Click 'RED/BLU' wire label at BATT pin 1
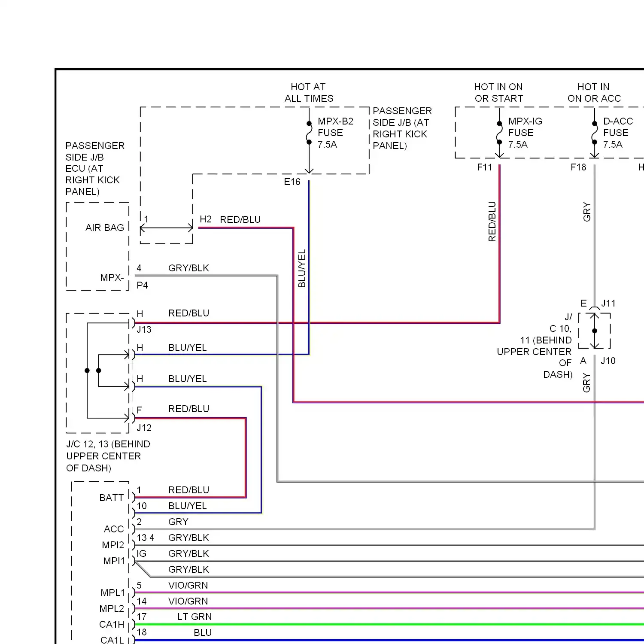 189,490
